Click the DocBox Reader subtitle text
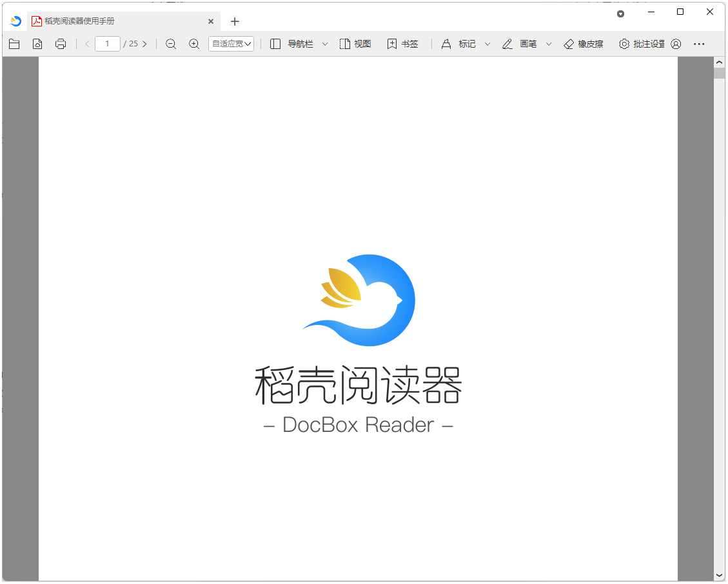The height and width of the screenshot is (584, 728). click(x=358, y=425)
